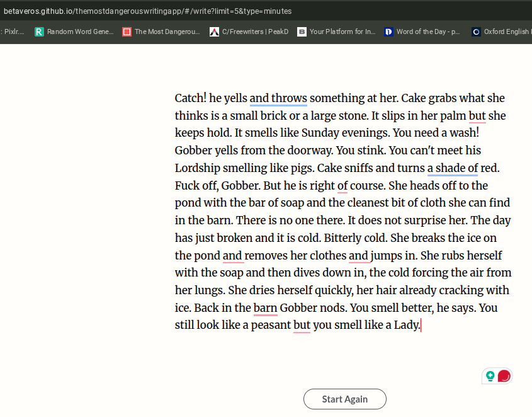532x417 pixels.
Task: Click underlined "but" after "a peasant"
Action: (x=302, y=326)
